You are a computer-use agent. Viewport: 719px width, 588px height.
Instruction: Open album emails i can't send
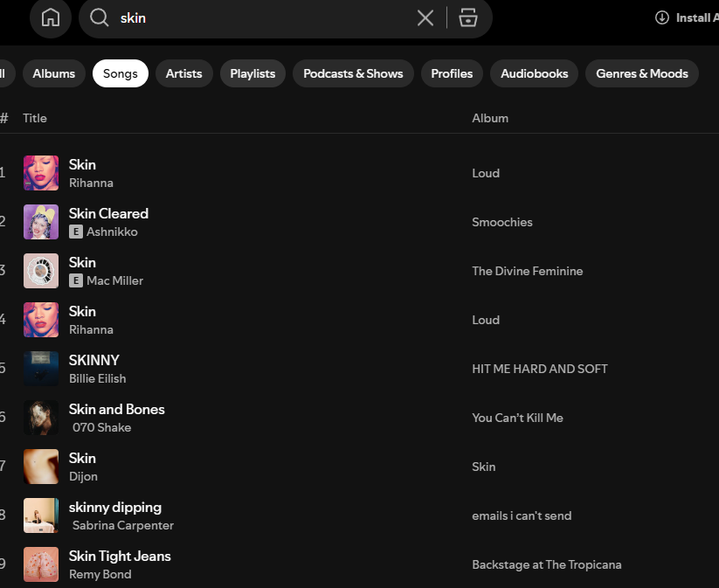pos(522,516)
